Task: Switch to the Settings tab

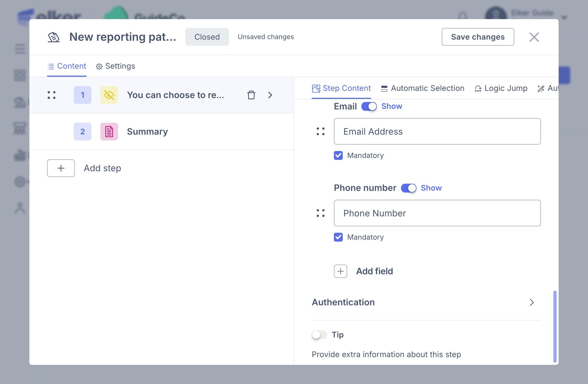Action: tap(116, 66)
